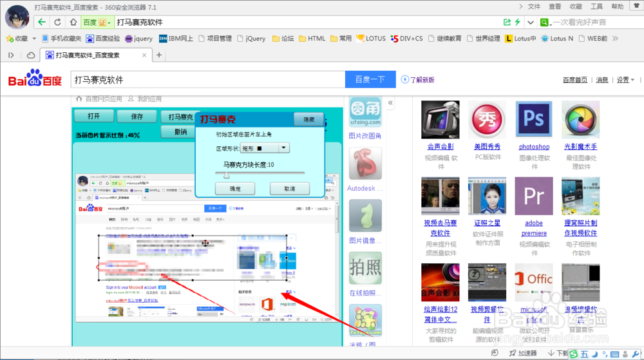644x360 pixels.
Task: Open a new tab with plus button
Action: (159, 55)
